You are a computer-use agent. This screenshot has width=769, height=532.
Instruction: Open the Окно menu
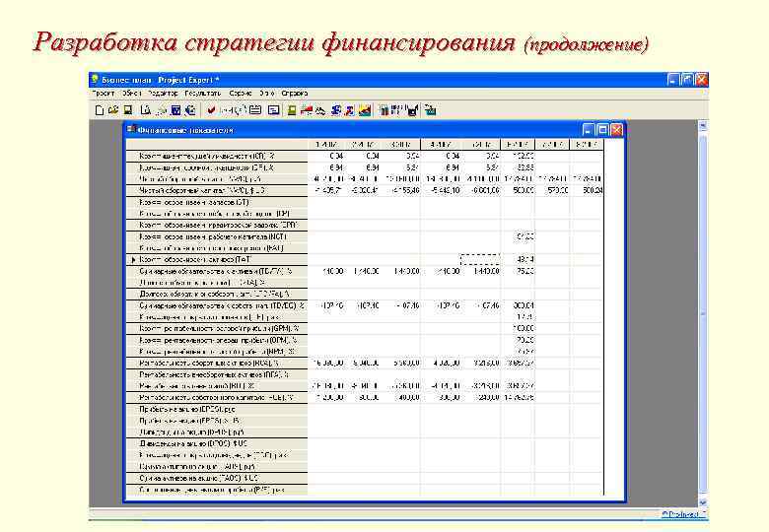click(x=267, y=93)
